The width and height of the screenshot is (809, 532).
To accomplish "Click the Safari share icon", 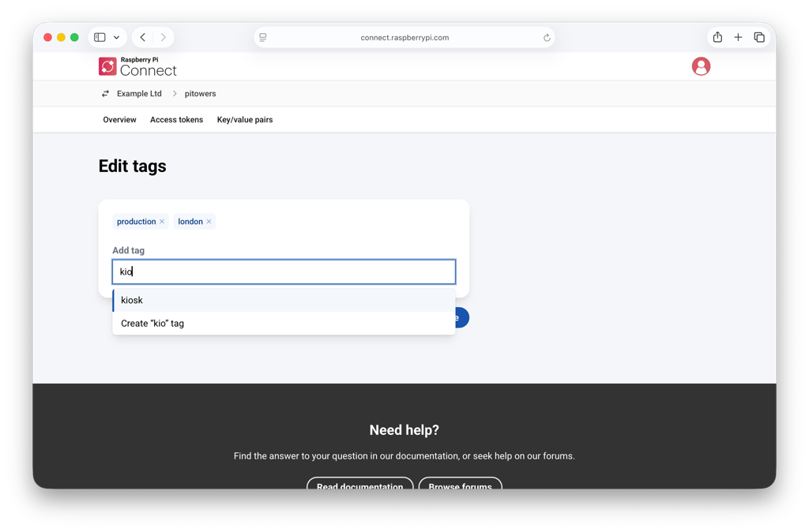I will click(x=717, y=36).
